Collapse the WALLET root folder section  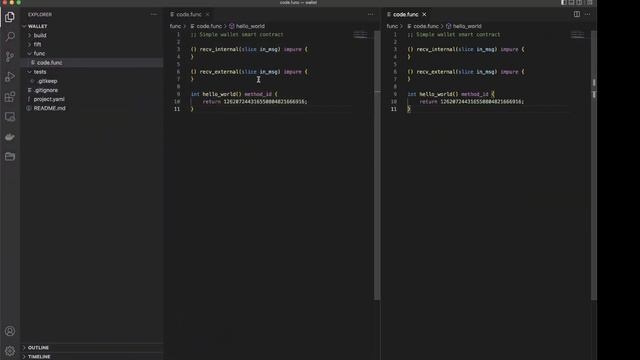[92, 26]
